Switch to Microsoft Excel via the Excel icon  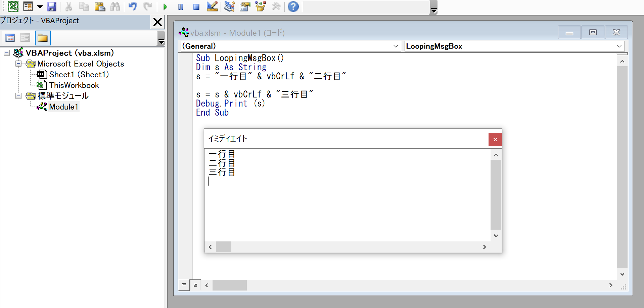(x=13, y=7)
